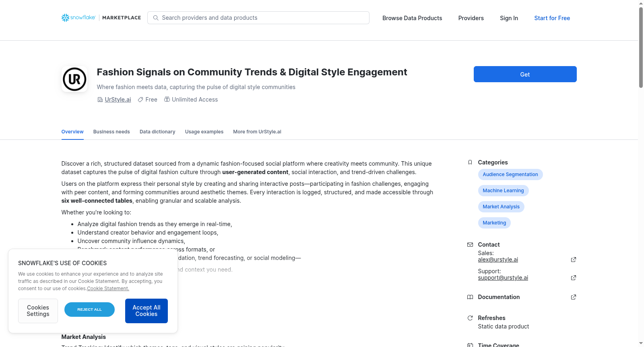Click the envelope icon beside Contact

[x=470, y=245]
